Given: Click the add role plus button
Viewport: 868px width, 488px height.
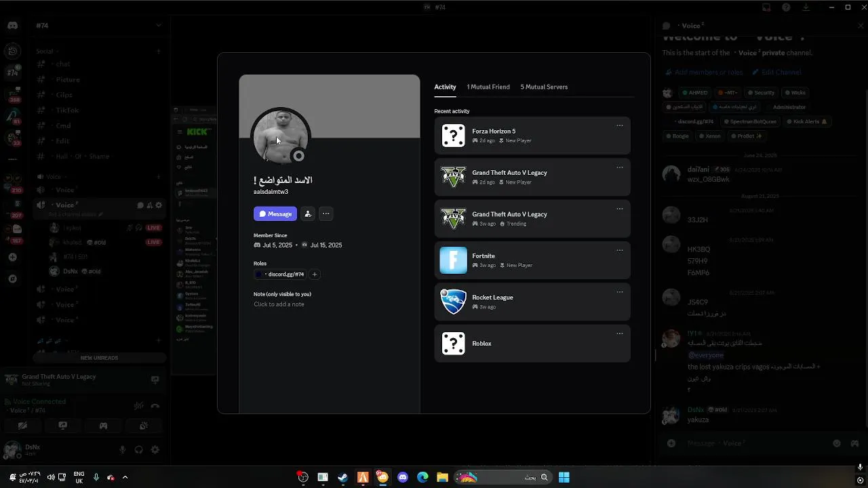Looking at the screenshot, I should tap(314, 274).
